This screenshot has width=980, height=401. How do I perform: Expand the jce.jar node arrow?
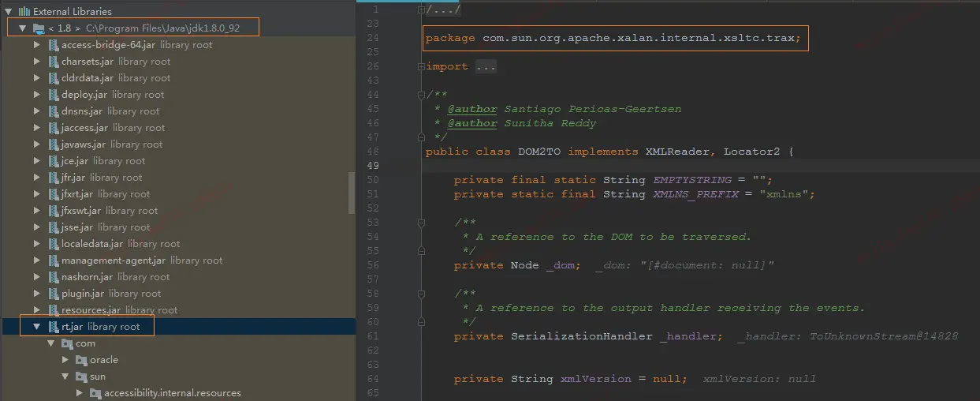(x=37, y=161)
